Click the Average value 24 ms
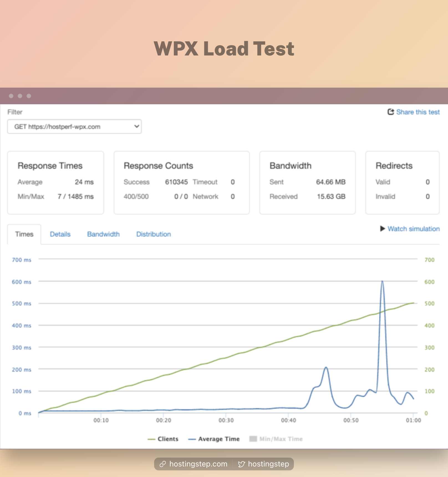This screenshot has width=448, height=477. 84,182
